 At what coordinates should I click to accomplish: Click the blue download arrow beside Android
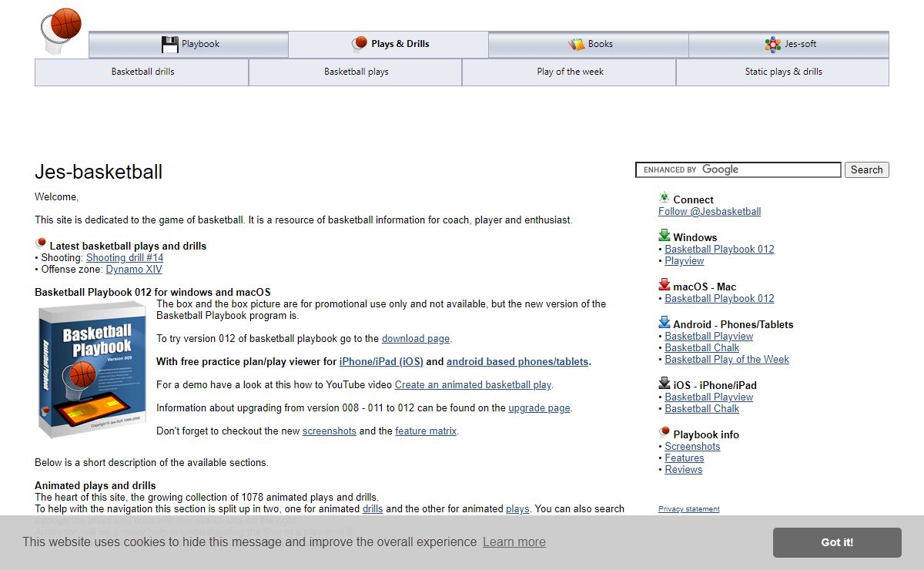click(x=665, y=323)
